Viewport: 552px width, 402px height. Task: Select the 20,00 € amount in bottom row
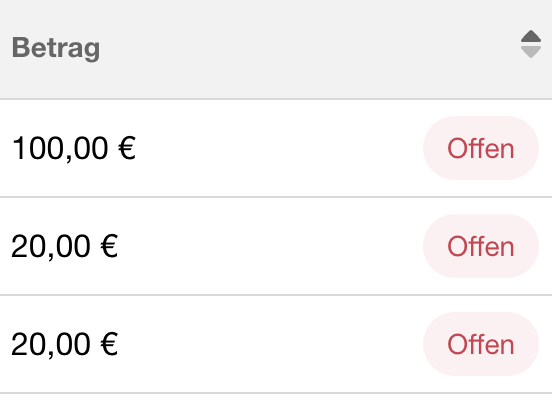pyautogui.click(x=65, y=344)
